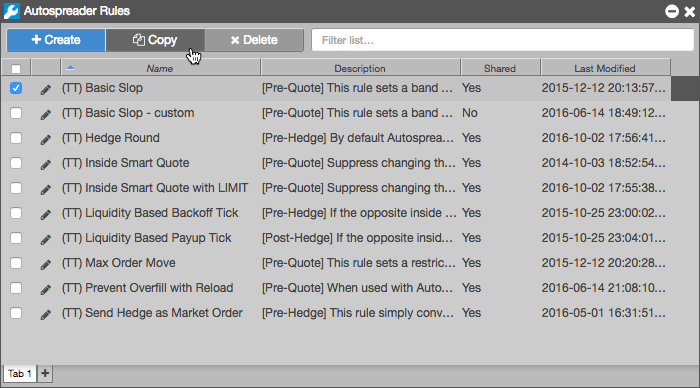Focus the Filter list input field

[503, 40]
